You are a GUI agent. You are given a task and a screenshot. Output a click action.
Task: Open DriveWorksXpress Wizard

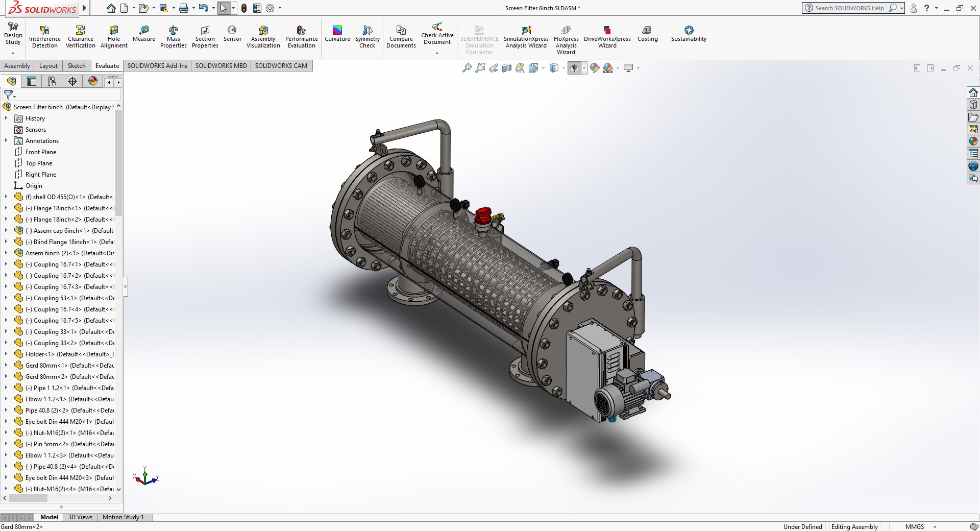[607, 37]
